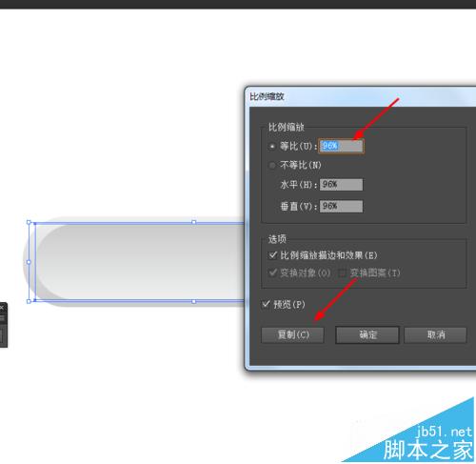Viewport: 476px width, 464px height.
Task: Toggle 比例缩放描边和效果(E) checkbox
Action: pos(272,255)
